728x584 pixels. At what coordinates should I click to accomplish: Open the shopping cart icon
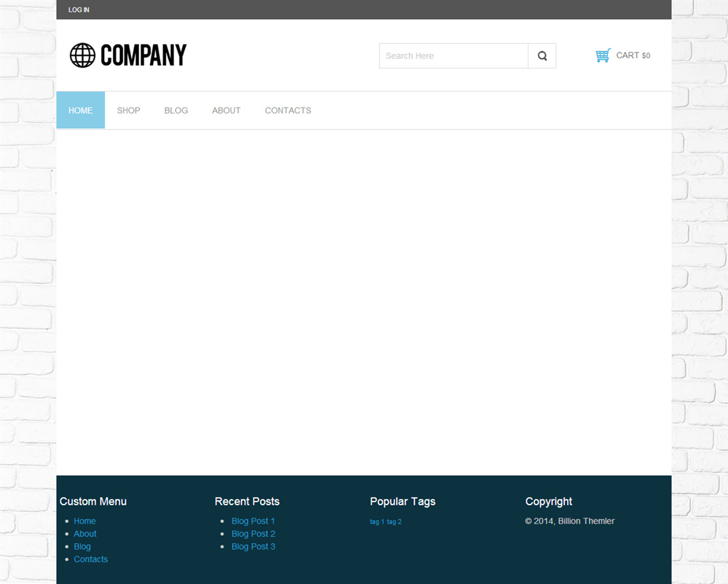603,55
